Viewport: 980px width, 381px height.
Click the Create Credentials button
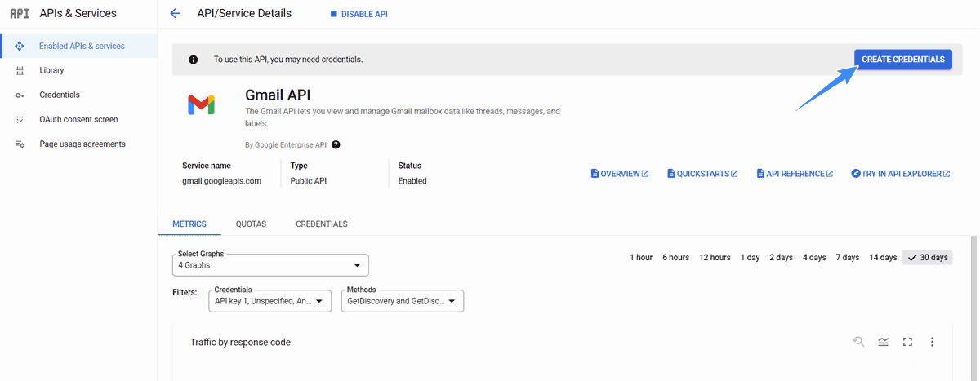pyautogui.click(x=903, y=60)
